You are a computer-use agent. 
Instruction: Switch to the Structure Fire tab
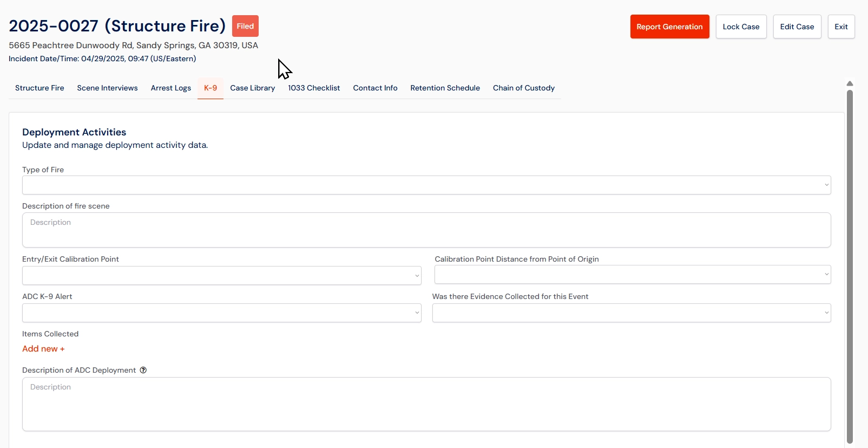tap(40, 88)
